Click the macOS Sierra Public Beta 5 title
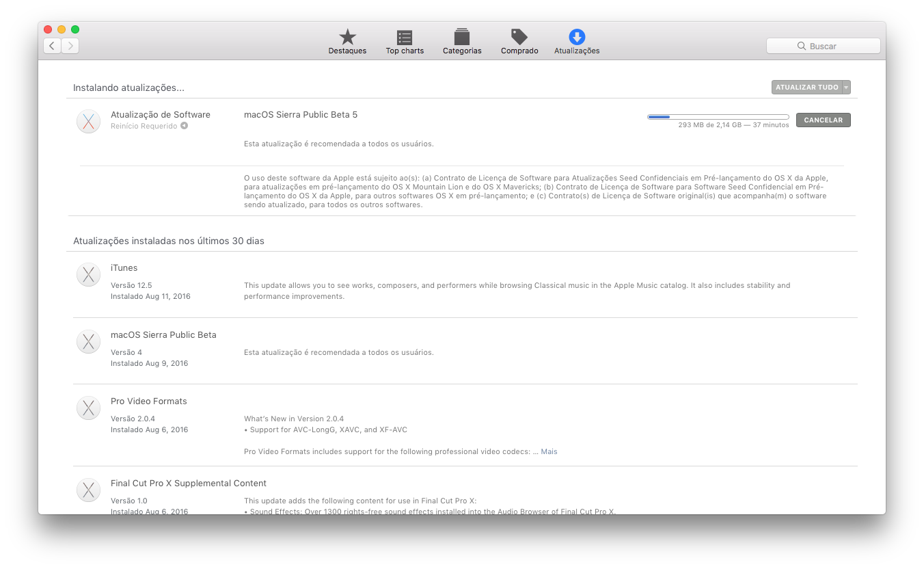Image resolution: width=924 pixels, height=569 pixels. [301, 114]
